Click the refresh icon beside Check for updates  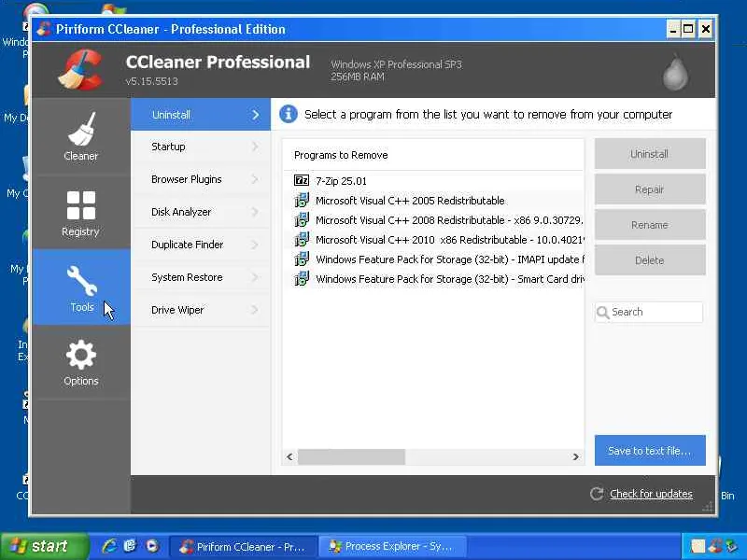[597, 494]
